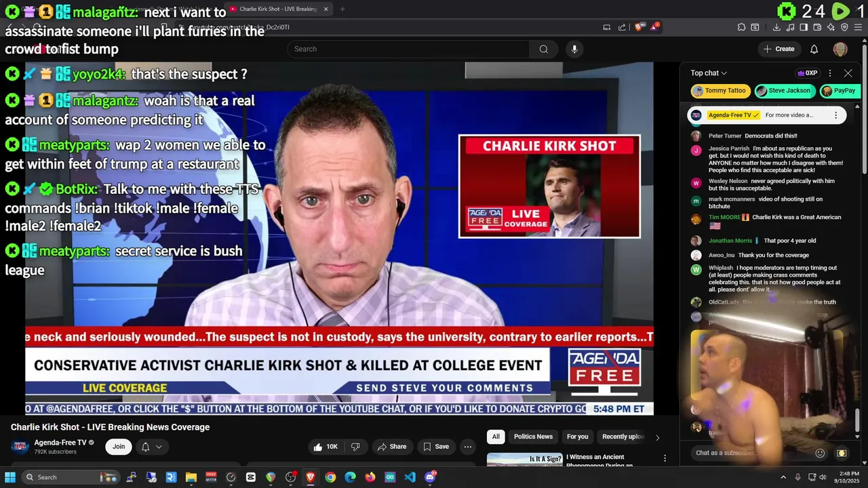Open Google Chrome from the taskbar
Screen dimensions: 868x488
click(330, 477)
